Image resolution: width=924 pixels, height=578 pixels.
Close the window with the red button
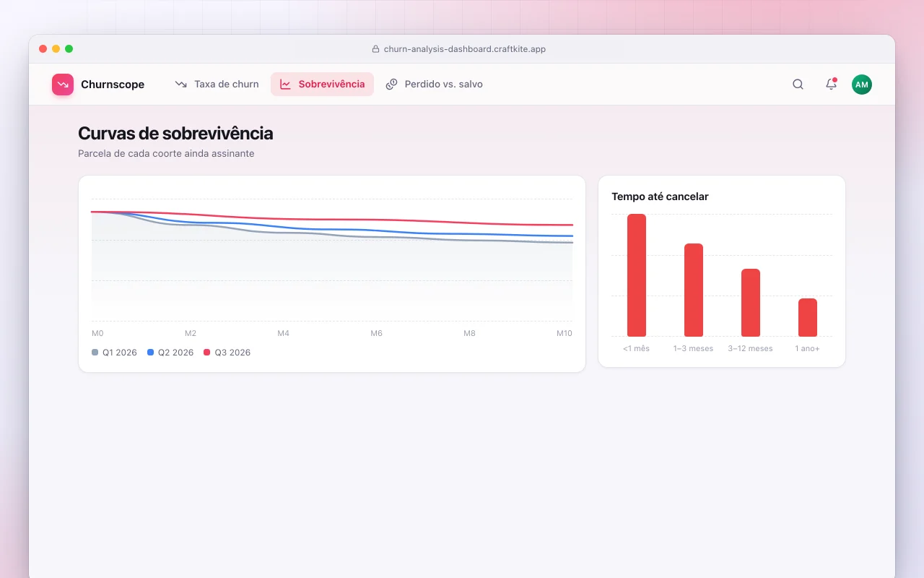[x=43, y=49]
